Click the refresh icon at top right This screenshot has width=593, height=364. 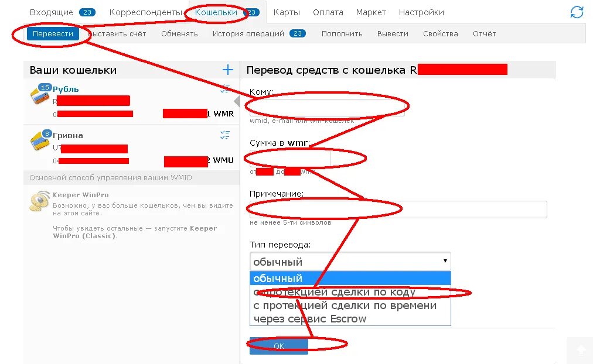(577, 12)
